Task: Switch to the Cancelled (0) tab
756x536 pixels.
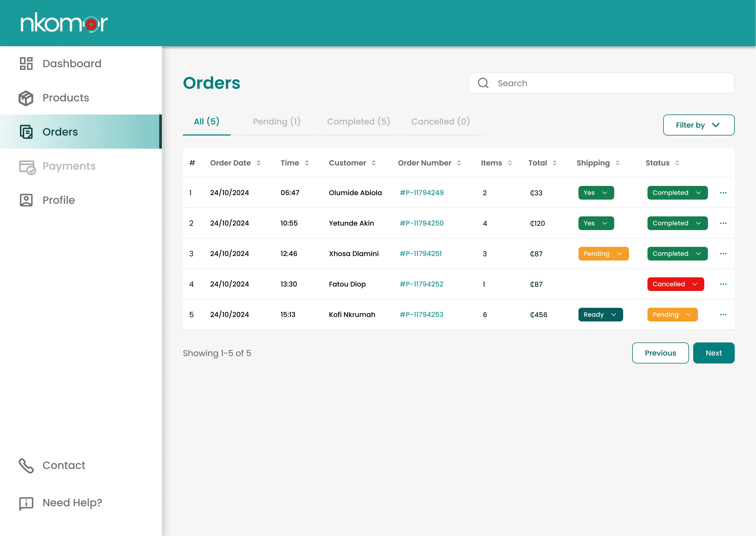Action: click(441, 122)
